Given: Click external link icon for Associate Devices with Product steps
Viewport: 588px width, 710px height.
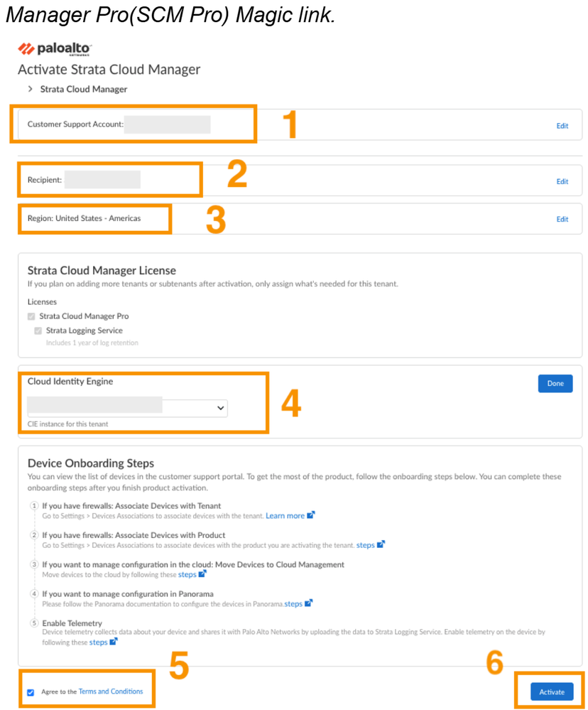Looking at the screenshot, I should click(x=381, y=544).
